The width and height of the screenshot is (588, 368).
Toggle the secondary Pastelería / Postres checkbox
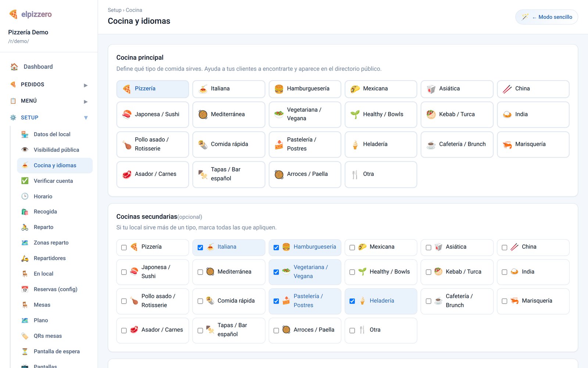point(276,301)
